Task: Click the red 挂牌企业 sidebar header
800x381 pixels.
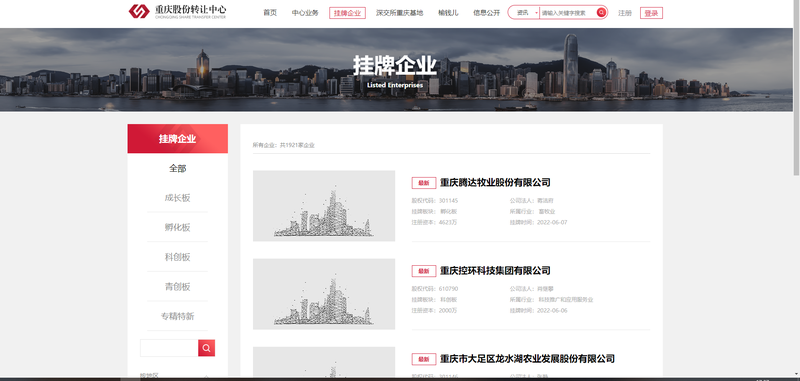Action: click(x=178, y=139)
